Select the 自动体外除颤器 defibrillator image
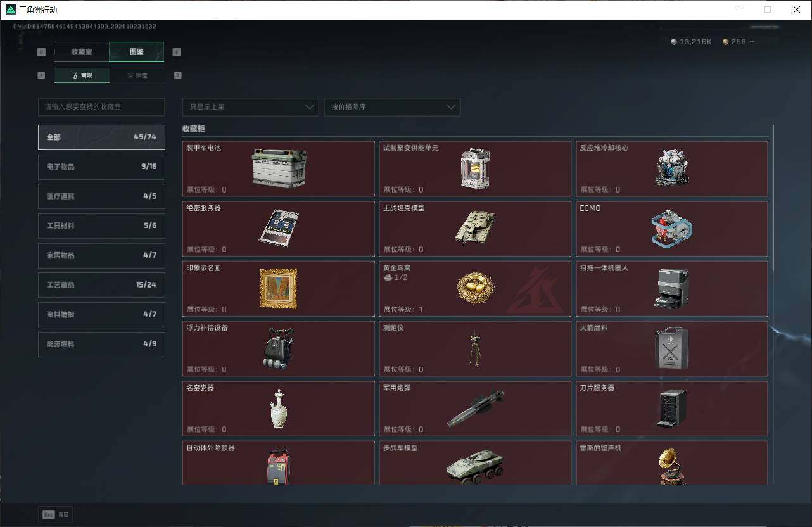 tap(279, 467)
